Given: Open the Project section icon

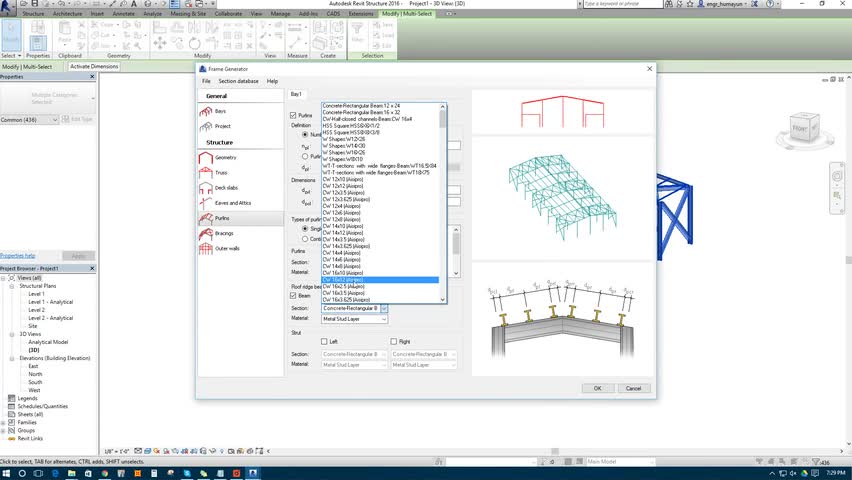Looking at the screenshot, I should pos(205,126).
